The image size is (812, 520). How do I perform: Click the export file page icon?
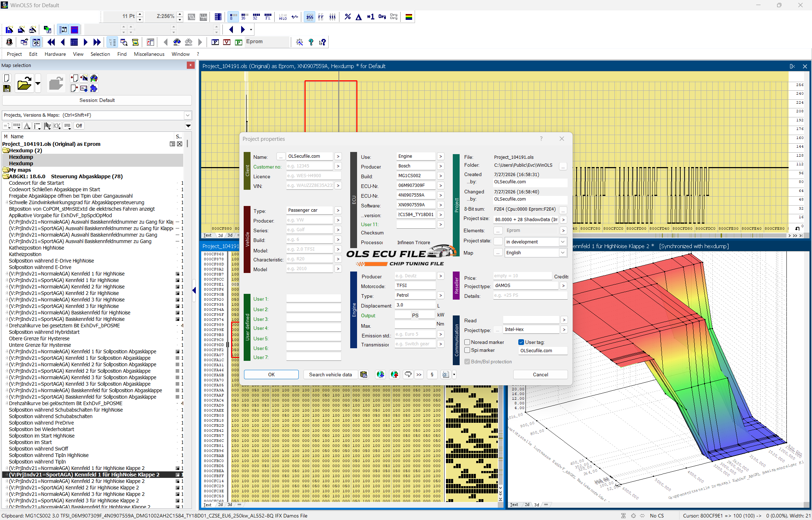[74, 88]
